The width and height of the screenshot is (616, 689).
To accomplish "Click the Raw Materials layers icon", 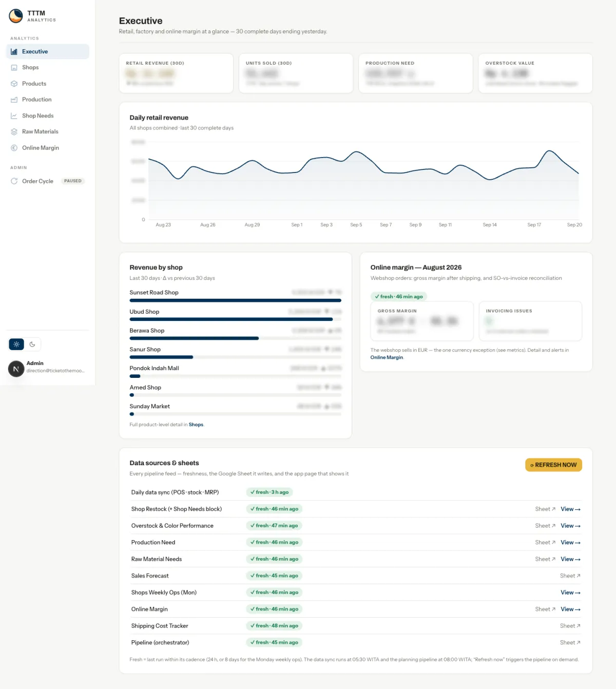I will click(x=14, y=132).
